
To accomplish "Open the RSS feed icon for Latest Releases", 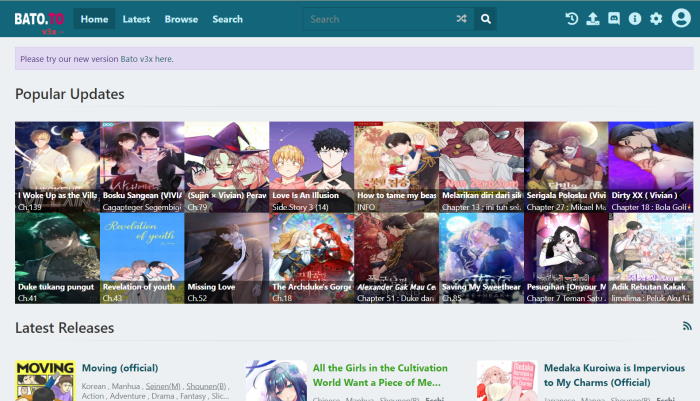I will pyautogui.click(x=688, y=326).
